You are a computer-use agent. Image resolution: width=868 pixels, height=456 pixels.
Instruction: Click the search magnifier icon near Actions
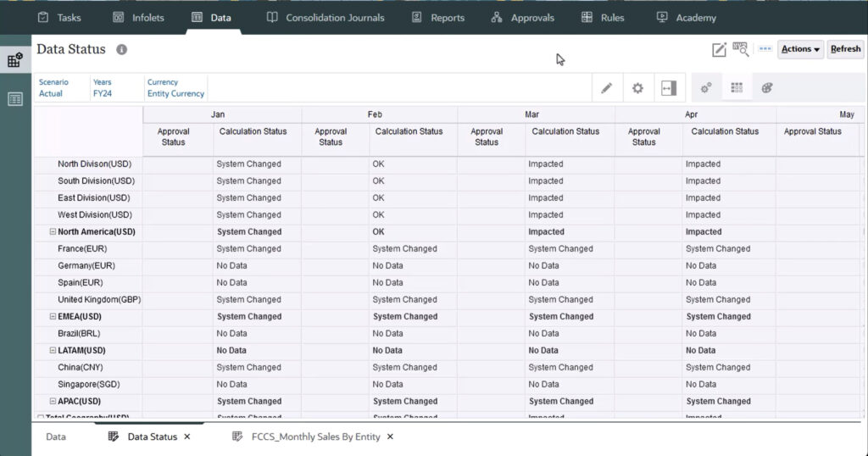[x=741, y=50]
